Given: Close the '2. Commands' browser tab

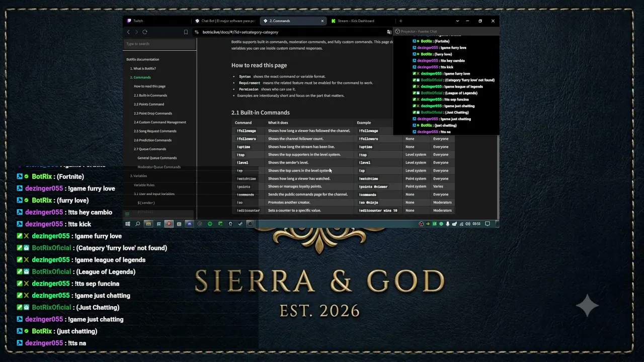Looking at the screenshot, I should tap(323, 21).
